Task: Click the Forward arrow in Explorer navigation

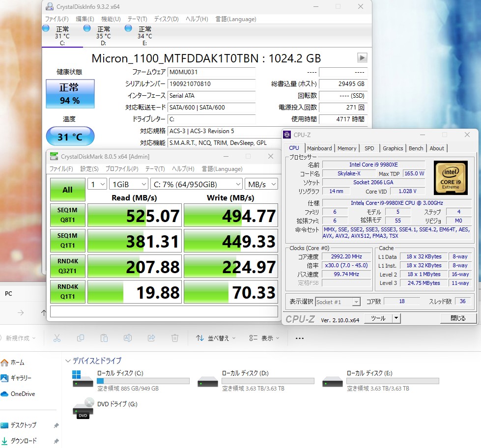Action: (21, 313)
